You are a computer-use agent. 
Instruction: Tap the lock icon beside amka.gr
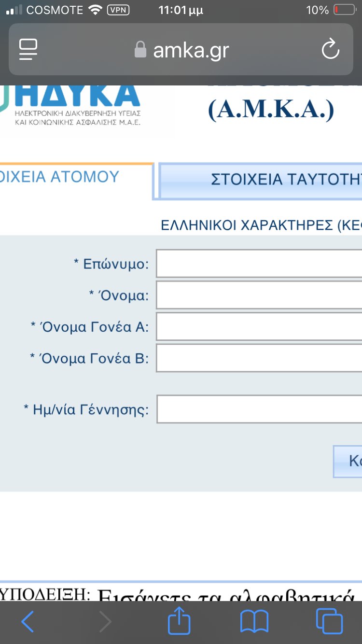tap(140, 50)
